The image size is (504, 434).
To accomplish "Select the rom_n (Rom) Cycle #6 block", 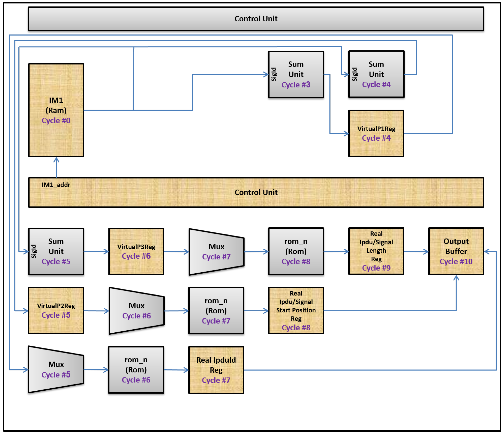I will (136, 370).
